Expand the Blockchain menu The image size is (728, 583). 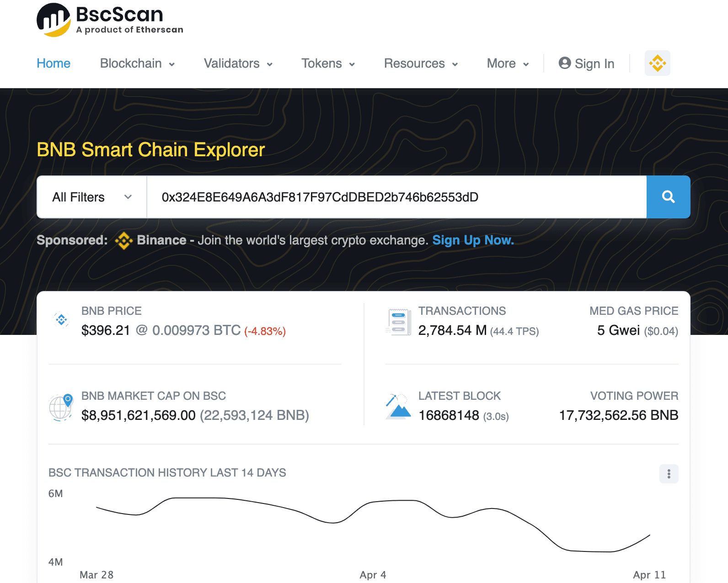click(x=137, y=64)
